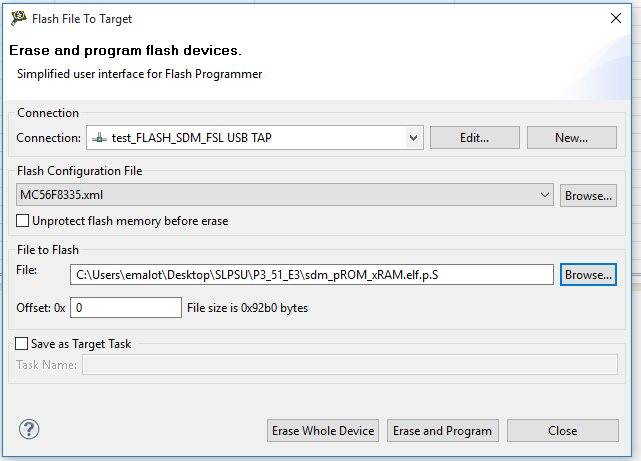
Task: Click the help question mark icon
Action: coord(29,430)
